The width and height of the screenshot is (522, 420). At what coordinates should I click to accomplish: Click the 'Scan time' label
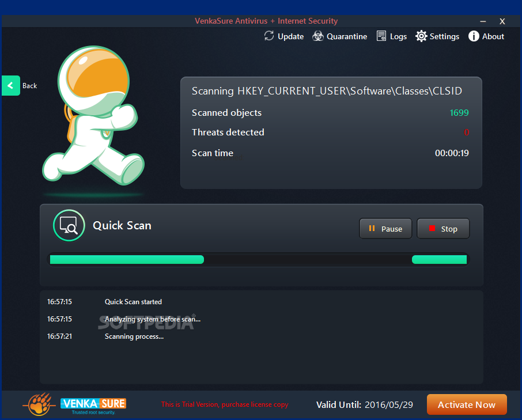click(213, 153)
